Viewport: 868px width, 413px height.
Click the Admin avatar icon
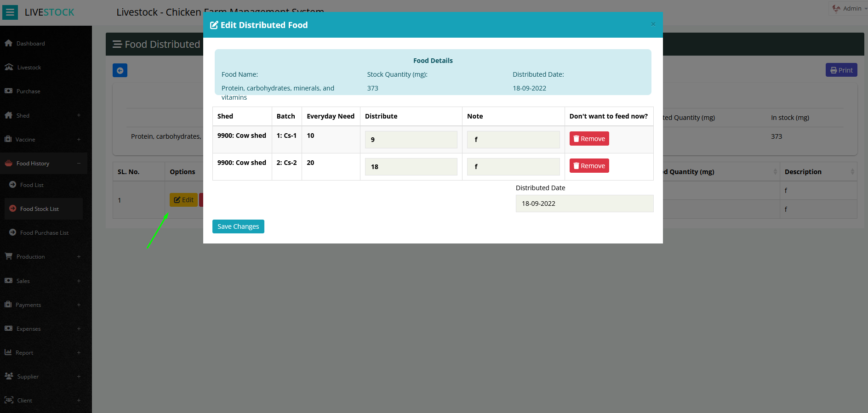836,8
